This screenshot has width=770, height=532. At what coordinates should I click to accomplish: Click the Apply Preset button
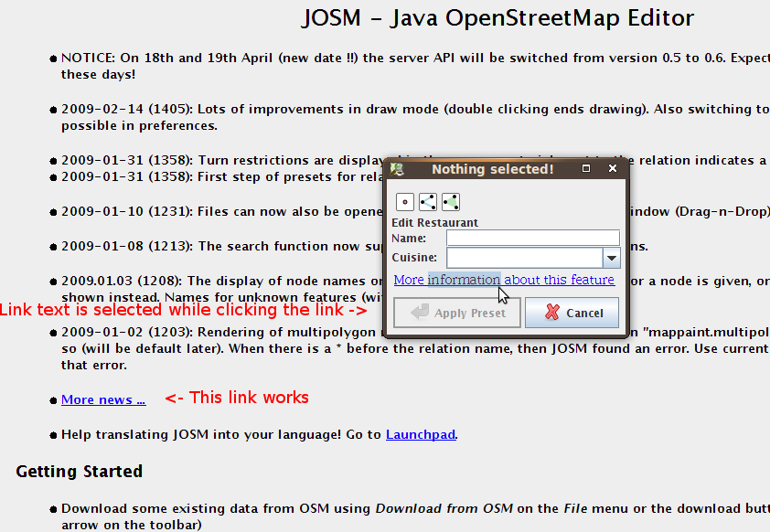tap(457, 313)
